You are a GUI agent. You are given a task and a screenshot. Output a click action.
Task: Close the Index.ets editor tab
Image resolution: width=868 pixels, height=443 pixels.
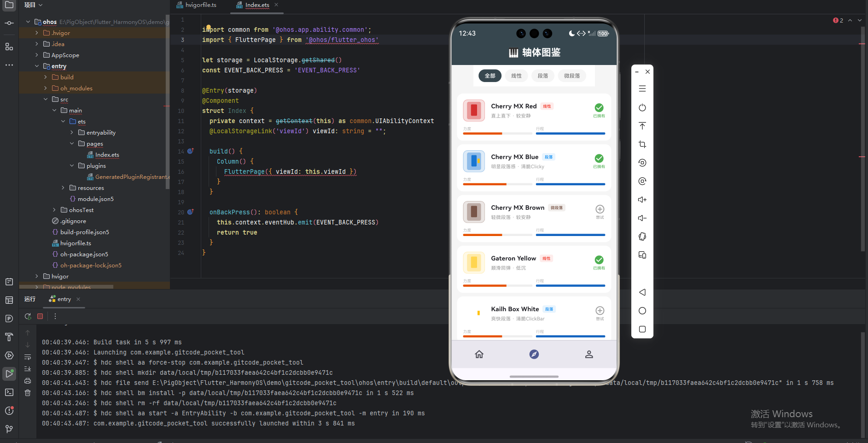click(276, 5)
